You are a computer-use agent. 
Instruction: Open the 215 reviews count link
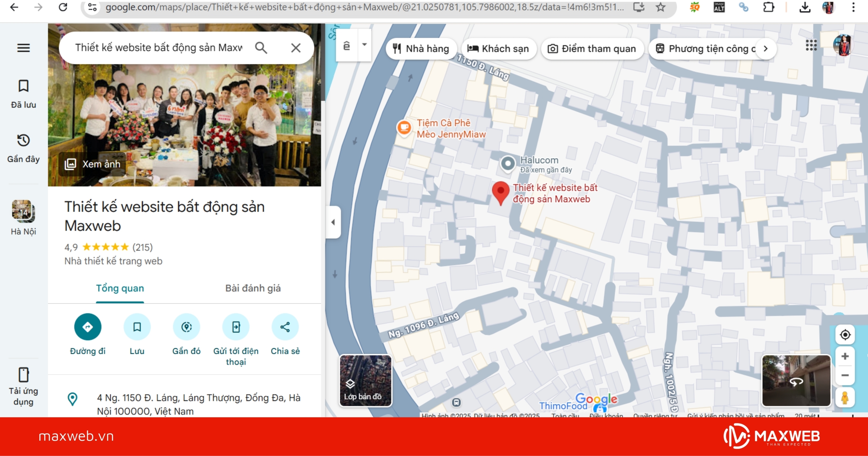tap(142, 247)
